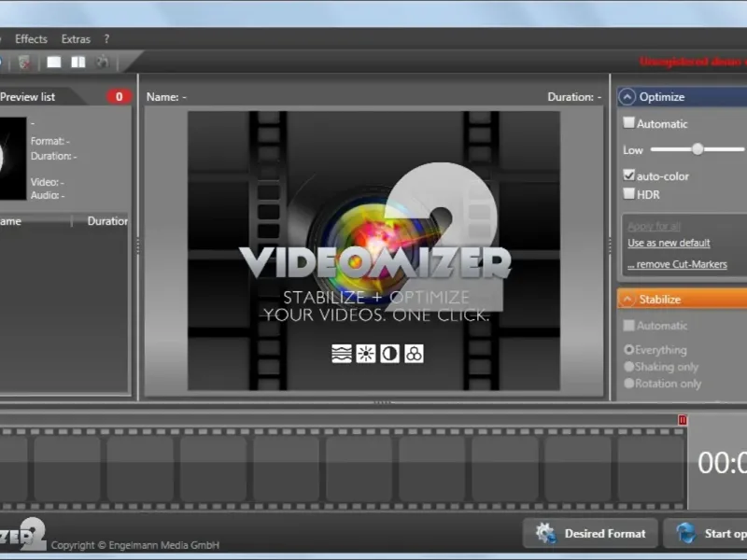
Task: Click the 'Video: -' text in Preview list
Action: (48, 182)
